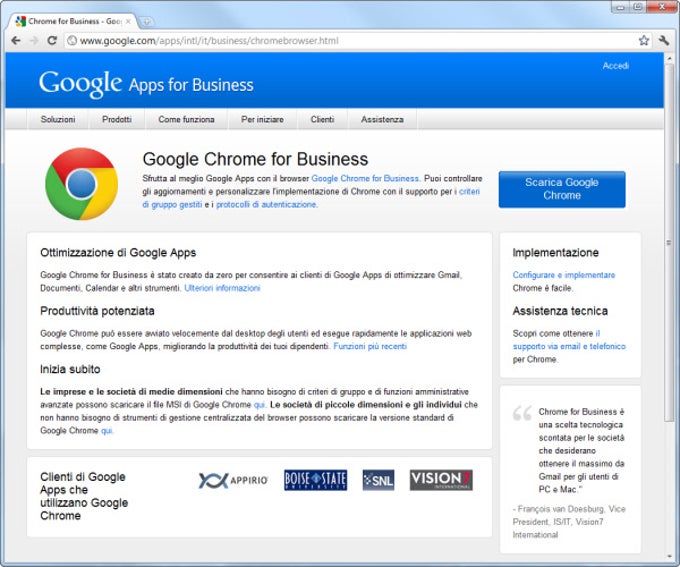Minimize the Chrome window
The image size is (680, 567).
click(x=621, y=7)
